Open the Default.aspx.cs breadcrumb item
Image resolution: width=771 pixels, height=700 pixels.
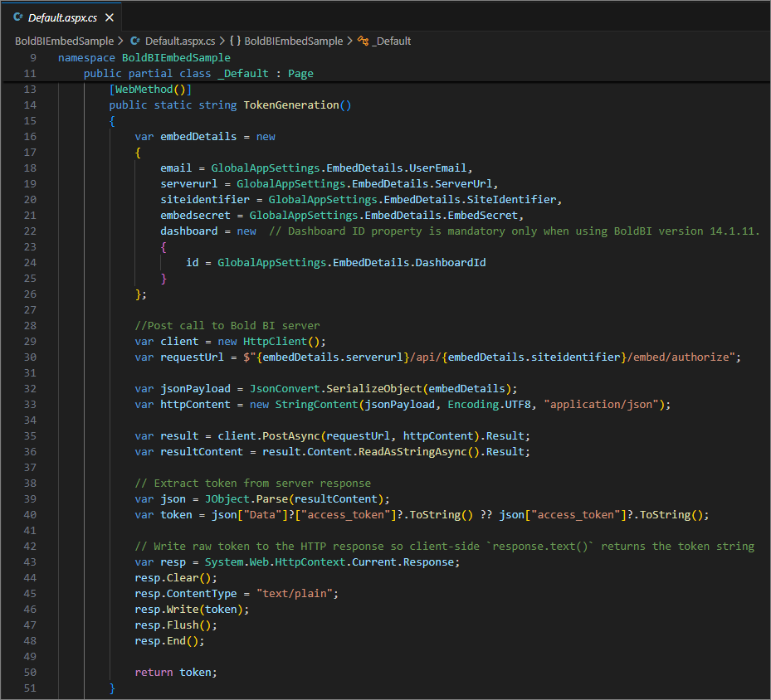[179, 41]
